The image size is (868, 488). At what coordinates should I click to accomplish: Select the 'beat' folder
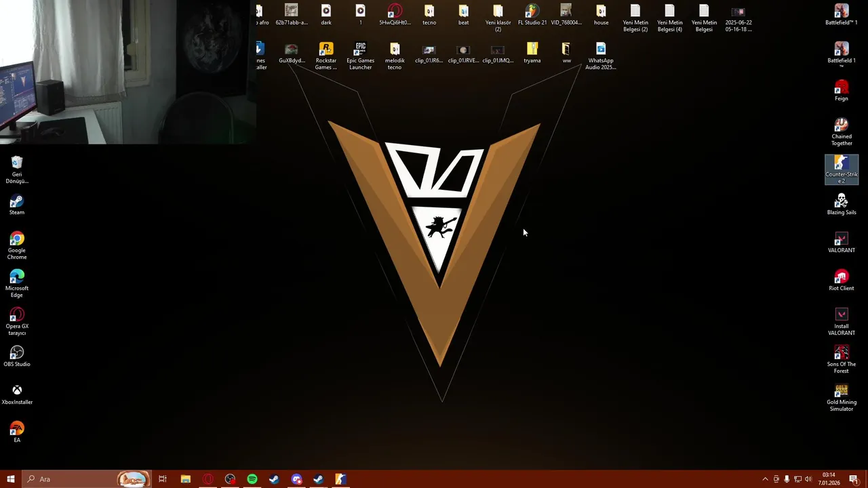(x=463, y=15)
